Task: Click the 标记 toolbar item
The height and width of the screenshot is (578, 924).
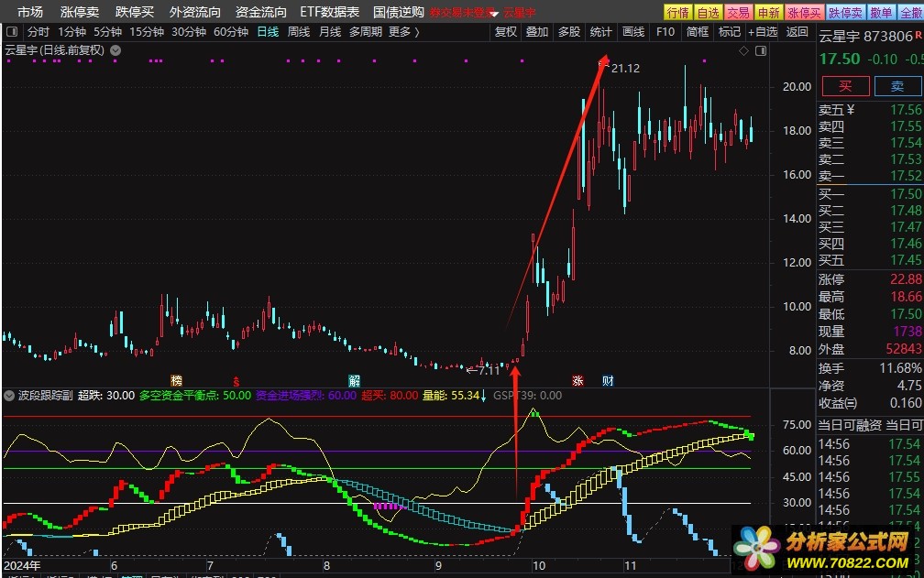Action: [730, 32]
